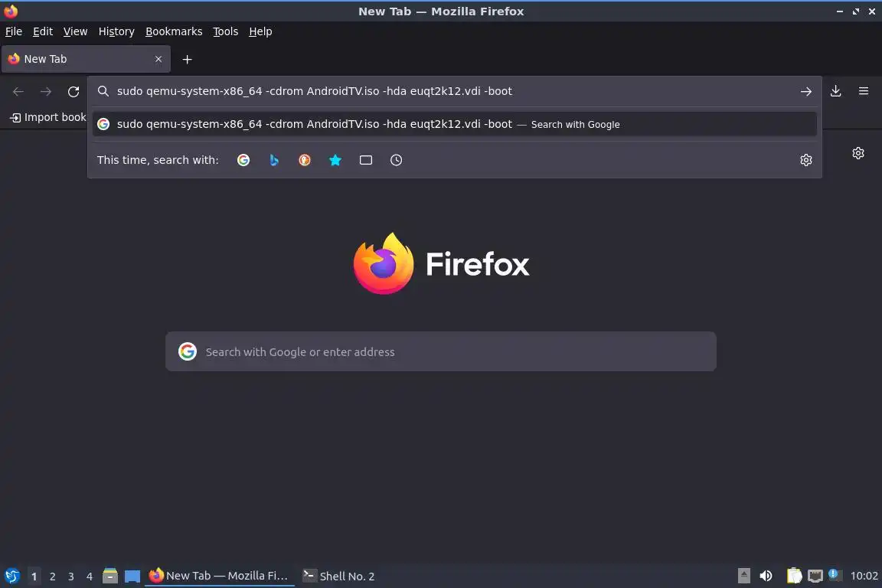This screenshot has height=588, width=882.
Task: Switch to workspace 4 in taskbar
Action: pos(89,577)
